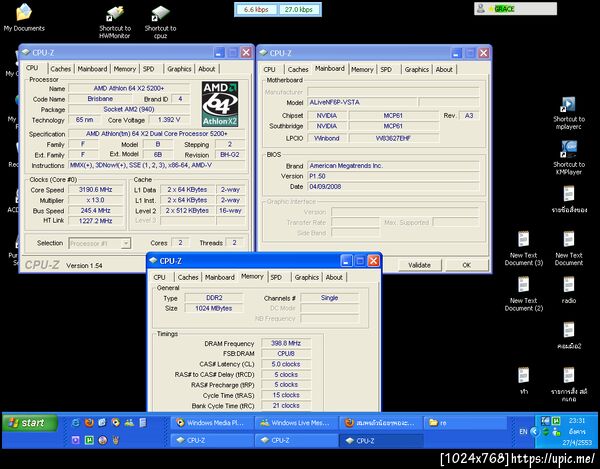Viewport: 600px width, 469px height.
Task: Switch to SPD tab in right CPU-Z window
Action: coord(386,69)
